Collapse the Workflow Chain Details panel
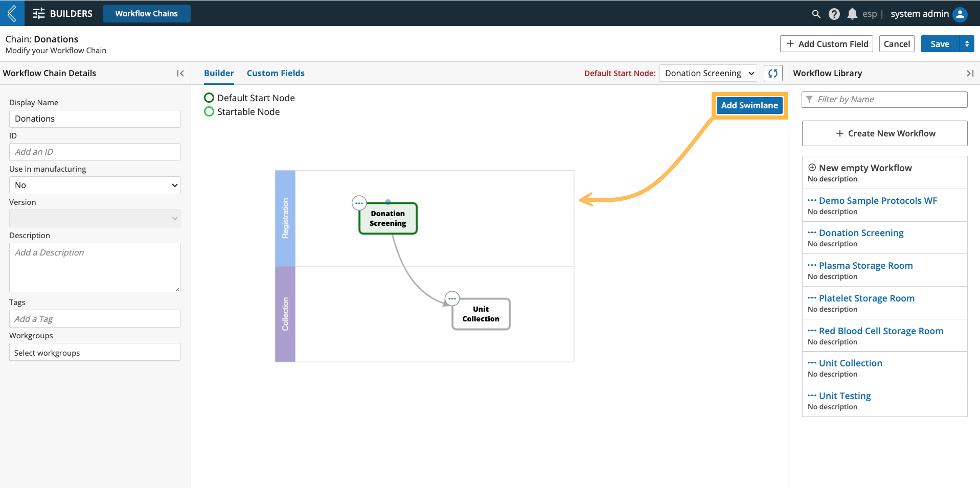The image size is (980, 488). [x=180, y=73]
